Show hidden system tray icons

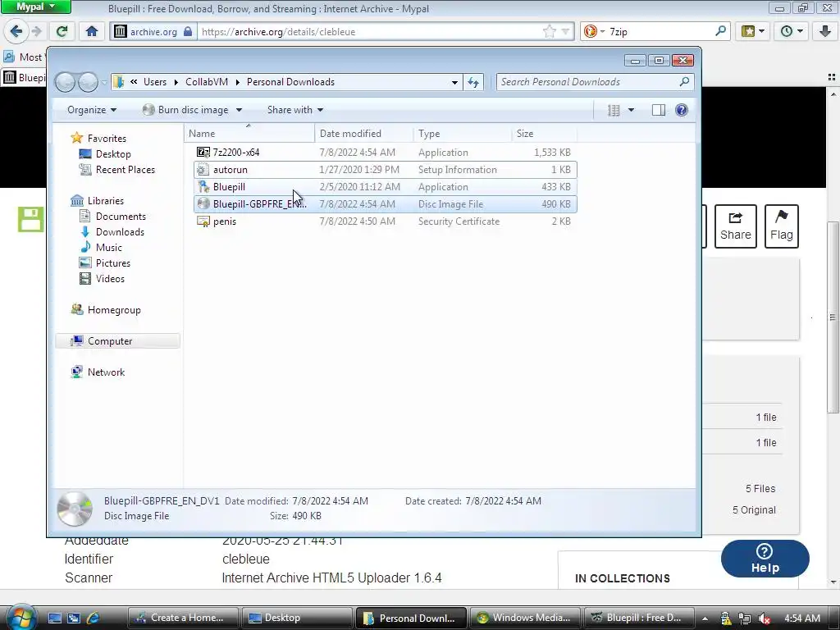point(705,619)
